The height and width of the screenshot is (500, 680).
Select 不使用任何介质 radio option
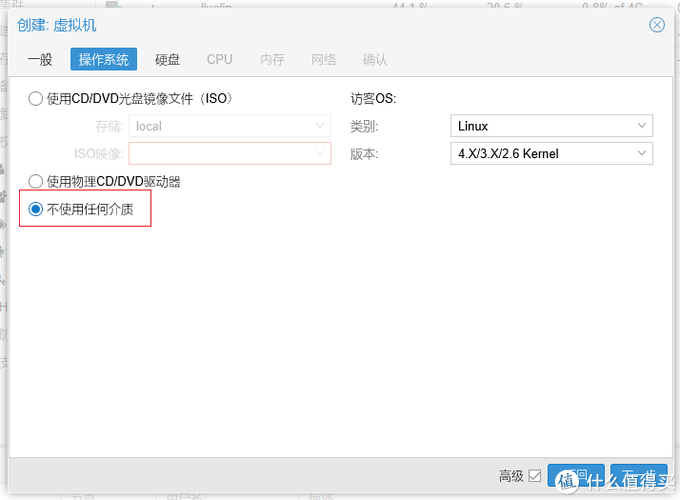36,209
